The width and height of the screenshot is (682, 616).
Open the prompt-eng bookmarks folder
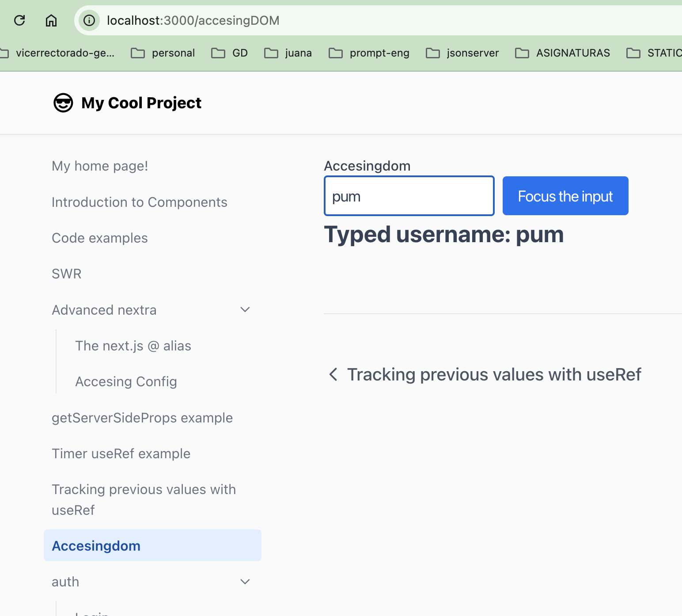369,53
